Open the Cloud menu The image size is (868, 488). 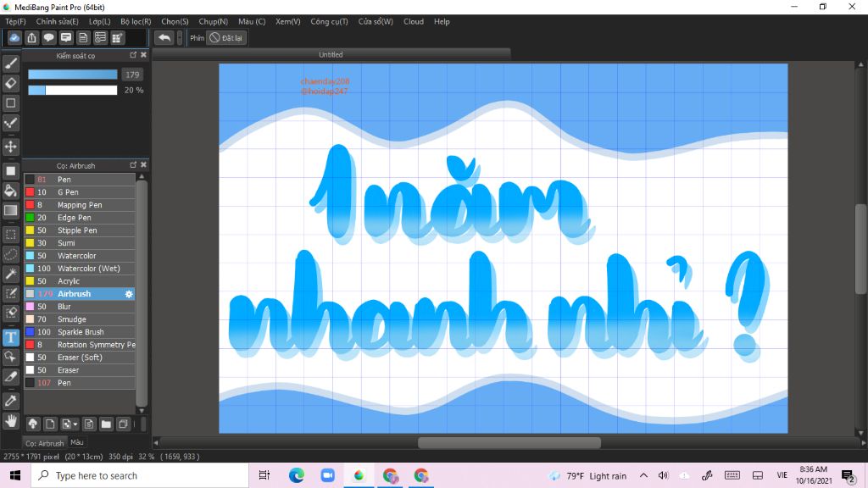414,21
